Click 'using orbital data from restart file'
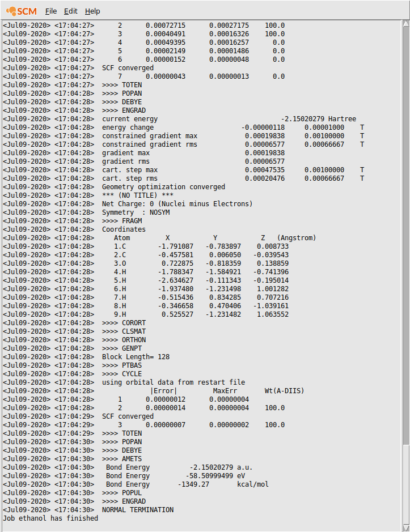The width and height of the screenshot is (410, 532). [174, 382]
